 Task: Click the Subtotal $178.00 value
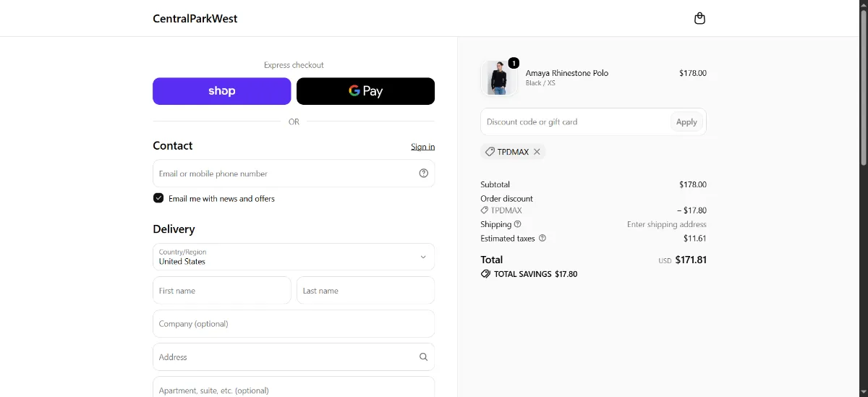(693, 184)
